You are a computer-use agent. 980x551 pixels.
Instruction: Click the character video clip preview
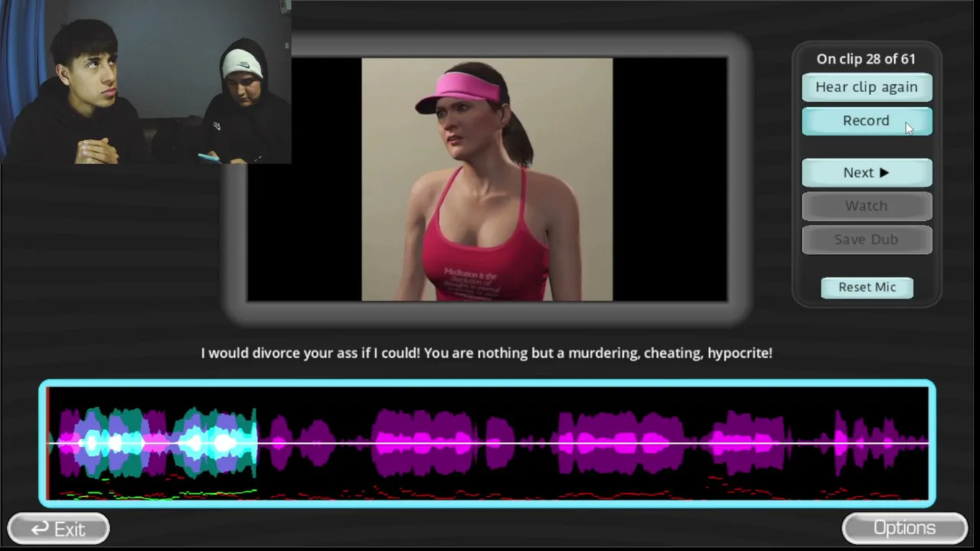pos(487,179)
